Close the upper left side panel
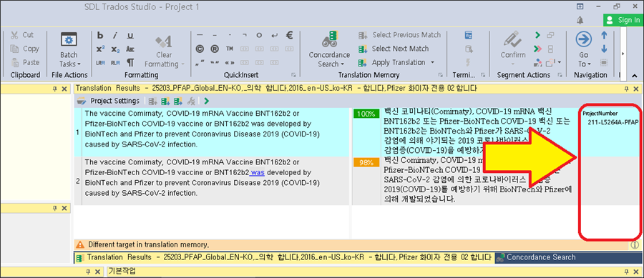Screen dimensions: 644x278 [x=64, y=89]
